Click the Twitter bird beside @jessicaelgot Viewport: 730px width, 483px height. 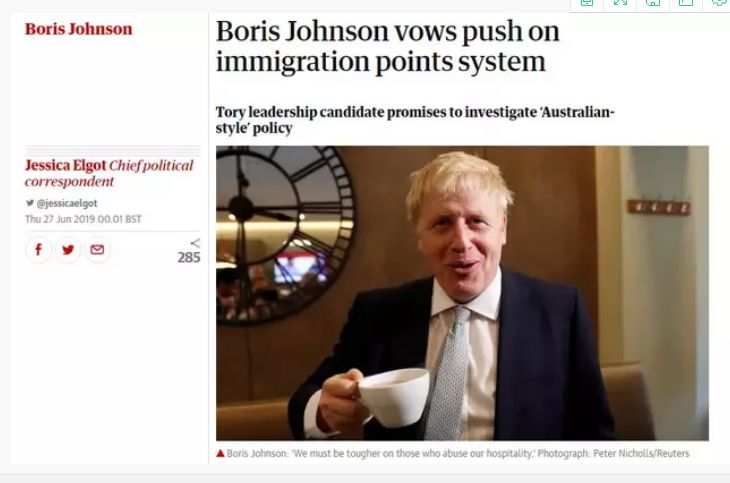point(30,203)
